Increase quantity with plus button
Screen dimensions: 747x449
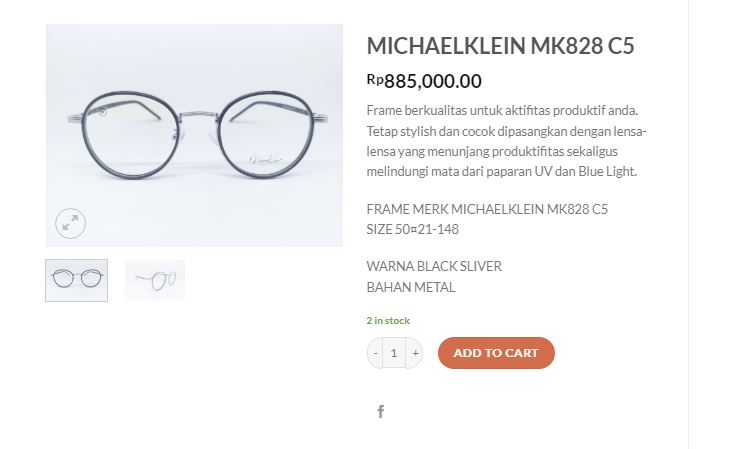coord(415,353)
